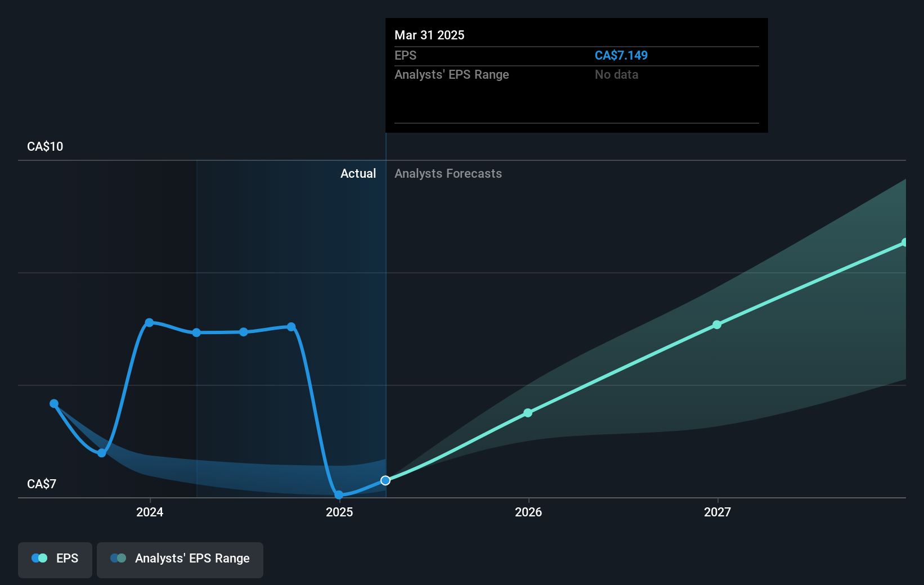The width and height of the screenshot is (924, 585).
Task: Toggle the EPS series in the legend
Action: (x=55, y=560)
